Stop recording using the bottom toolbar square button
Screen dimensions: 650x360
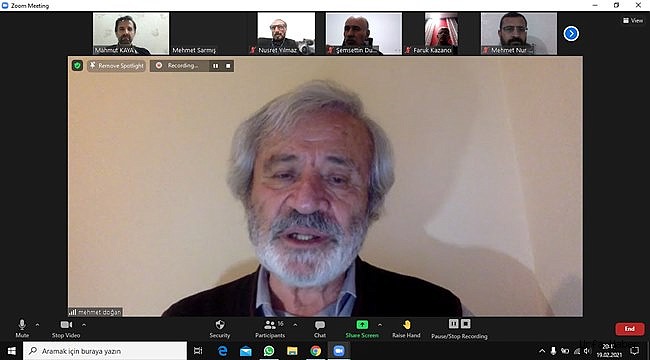(466, 324)
